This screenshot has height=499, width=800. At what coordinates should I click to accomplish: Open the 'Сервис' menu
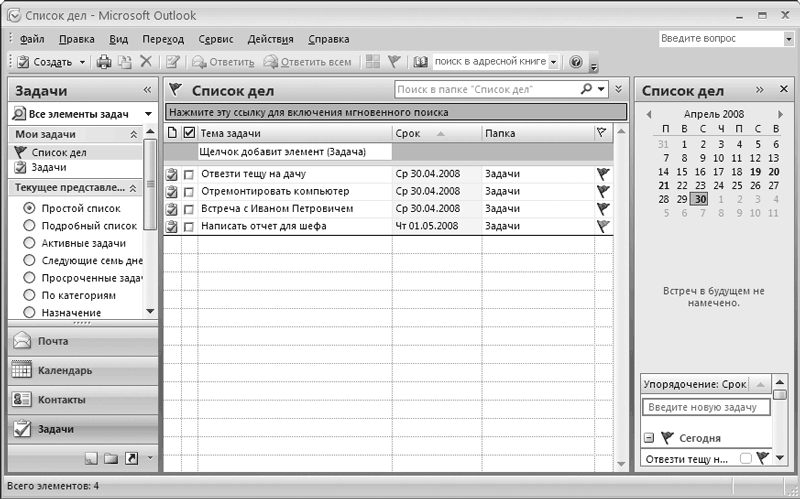click(216, 39)
